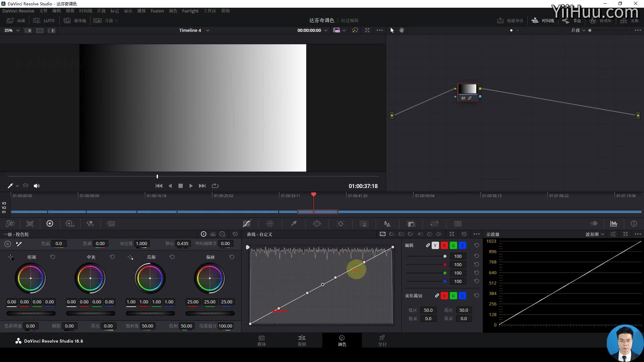Toggle the viewer audio mute speaker
This screenshot has width=644, height=362.
37,186
